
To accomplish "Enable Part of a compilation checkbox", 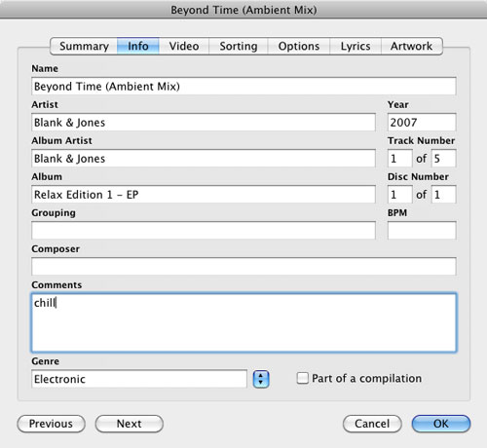I will pyautogui.click(x=302, y=378).
